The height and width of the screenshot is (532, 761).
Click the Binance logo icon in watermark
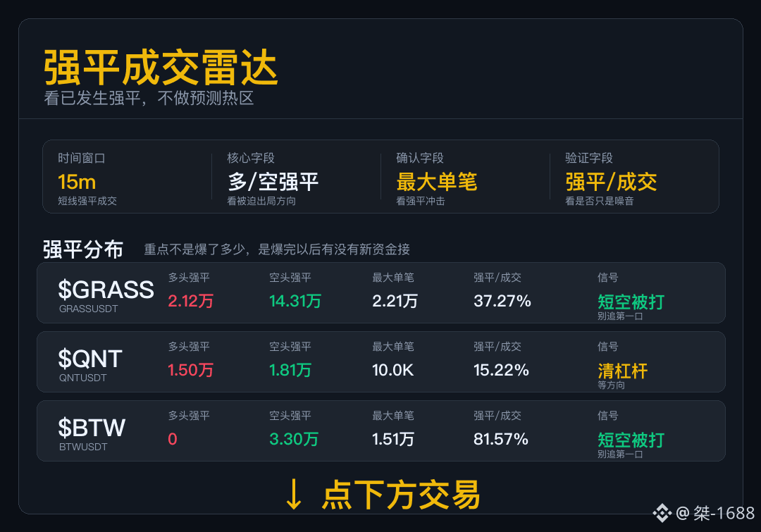662,513
